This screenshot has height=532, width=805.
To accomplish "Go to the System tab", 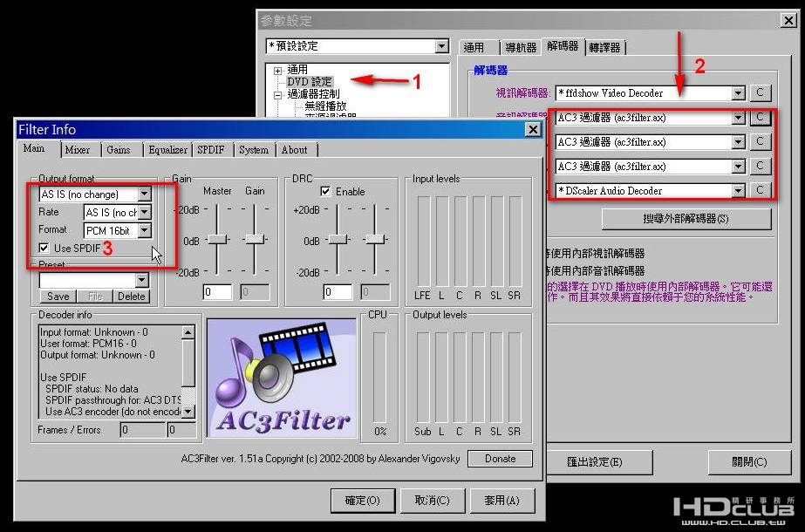I will click(x=254, y=150).
